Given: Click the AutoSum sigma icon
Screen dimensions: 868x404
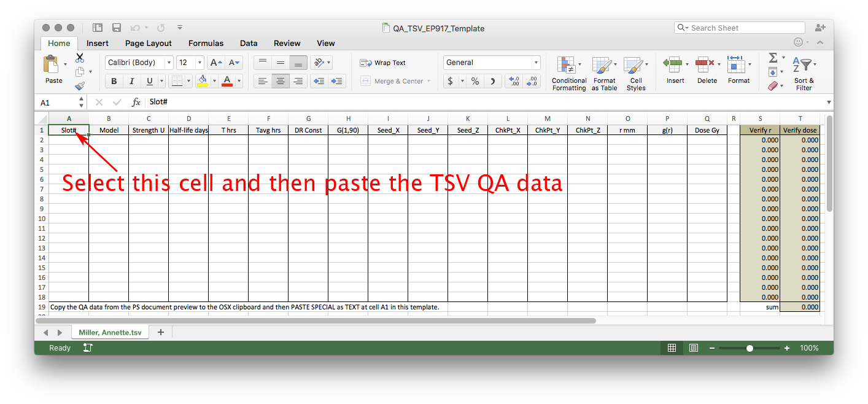Looking at the screenshot, I should (773, 58).
